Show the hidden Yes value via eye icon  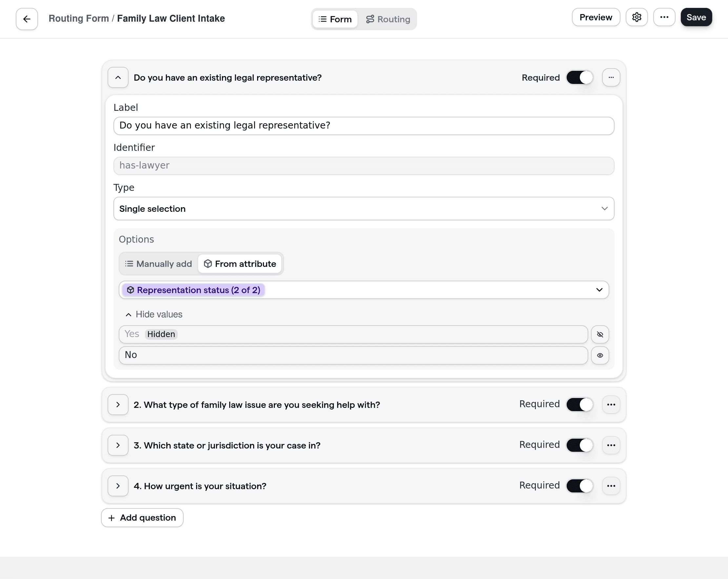pyautogui.click(x=600, y=334)
